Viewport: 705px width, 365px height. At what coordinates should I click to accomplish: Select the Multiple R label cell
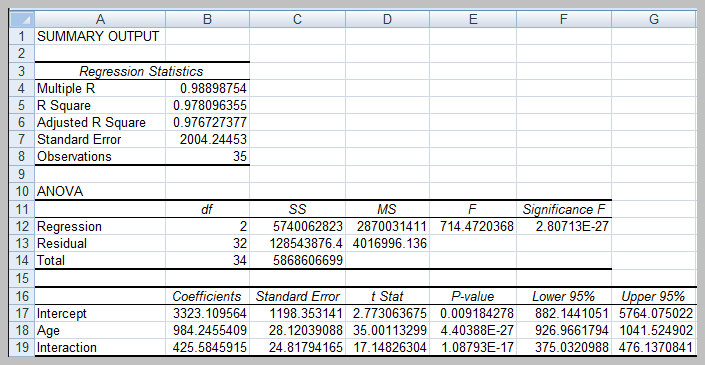100,88
